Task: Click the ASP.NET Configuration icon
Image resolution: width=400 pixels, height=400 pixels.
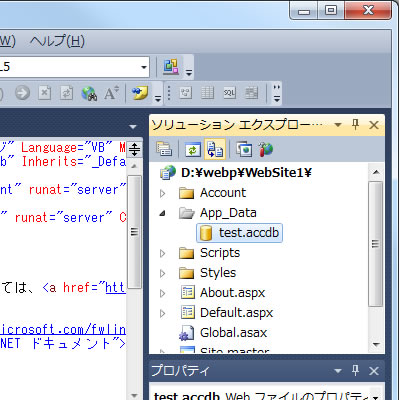Action: point(265,149)
